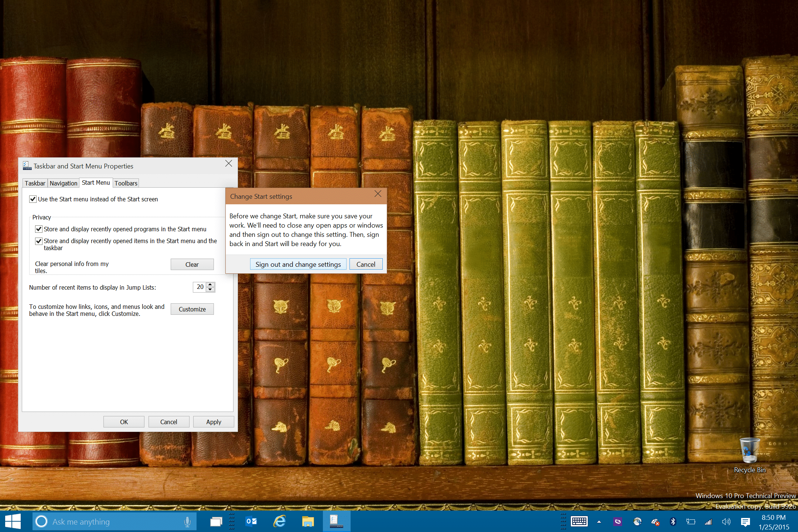Click the purple tray app icon
This screenshot has height=532, width=798.
[618, 522]
